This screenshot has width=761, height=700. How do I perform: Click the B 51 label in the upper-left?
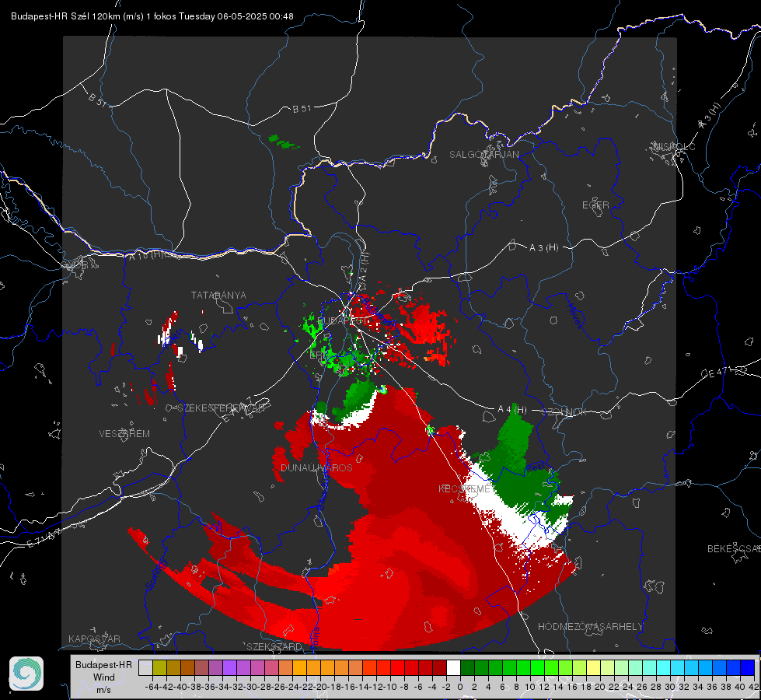click(x=97, y=100)
